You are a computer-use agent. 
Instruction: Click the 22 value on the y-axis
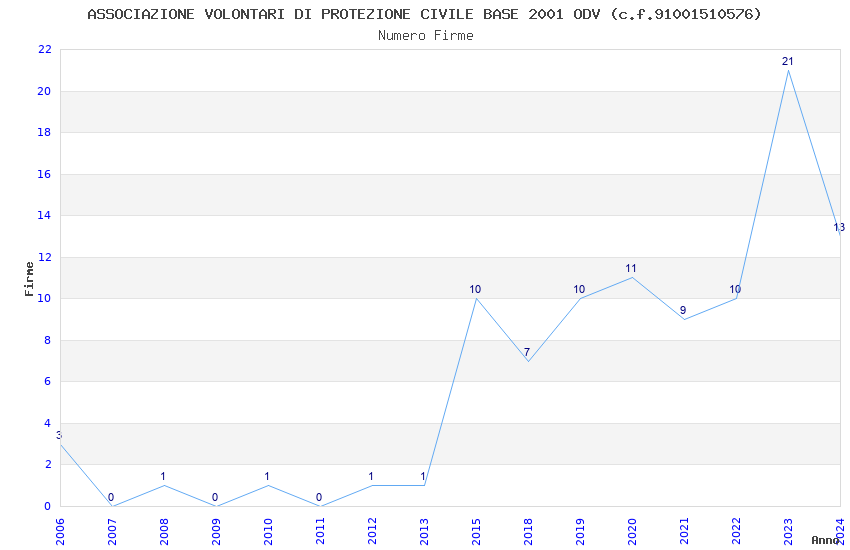[x=44, y=50]
